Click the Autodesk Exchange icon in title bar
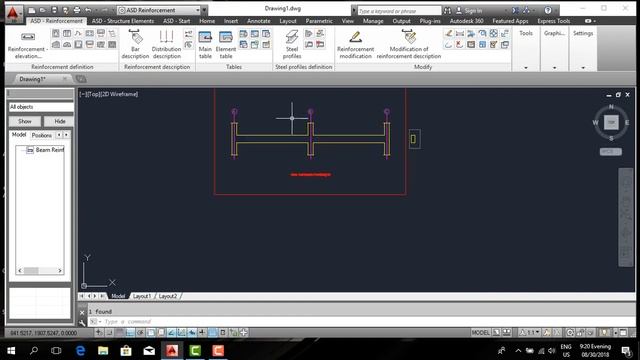 point(516,10)
